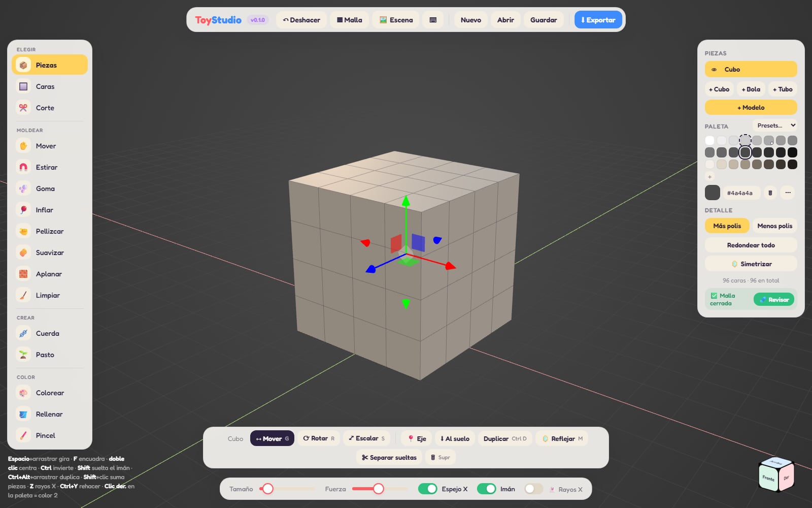
Task: Choose the Estirar magnet tool
Action: [x=49, y=167]
